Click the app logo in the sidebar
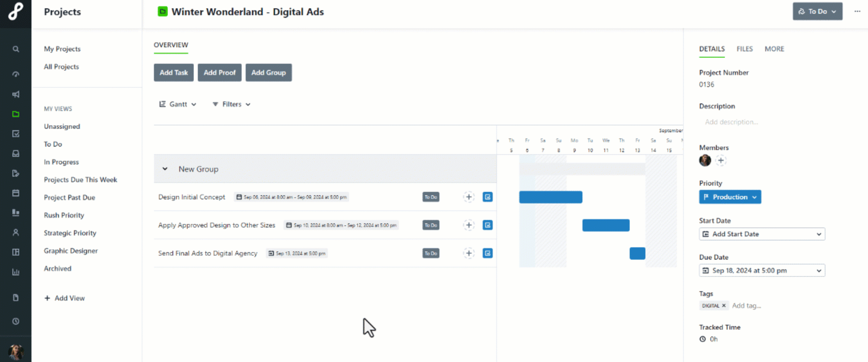868x362 pixels. [15, 11]
